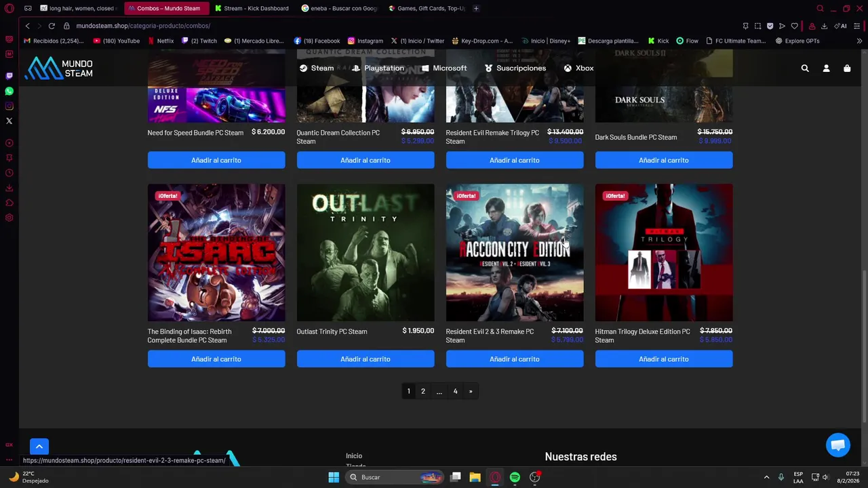Switch to Stream - Kick Dashboard tab
The width and height of the screenshot is (868, 488).
tap(252, 8)
